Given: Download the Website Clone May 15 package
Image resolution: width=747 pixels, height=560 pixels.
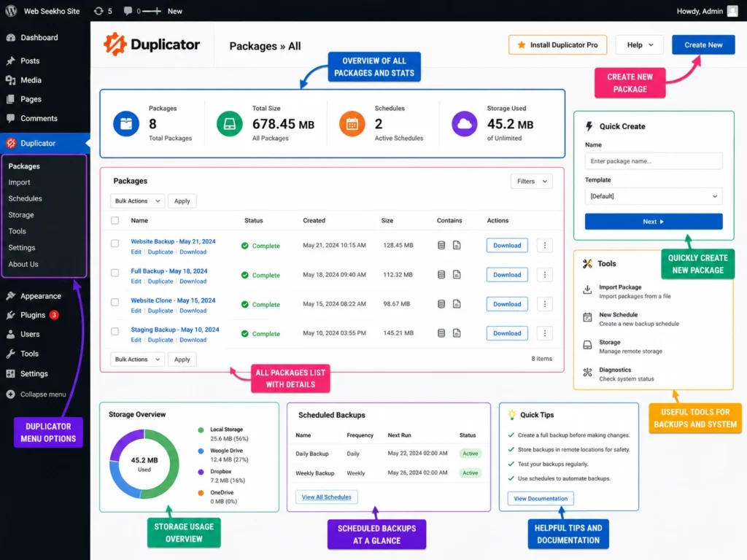Looking at the screenshot, I should 507,304.
